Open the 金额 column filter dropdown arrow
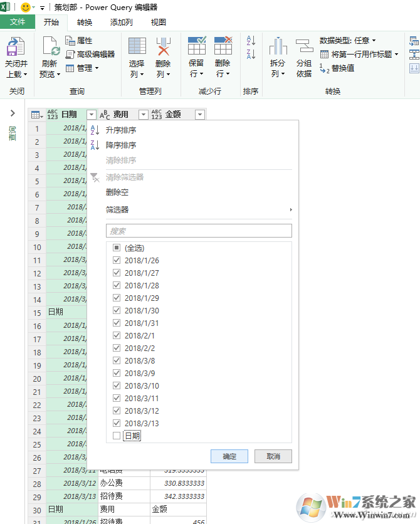Image resolution: width=420 pixels, height=524 pixels. click(200, 115)
